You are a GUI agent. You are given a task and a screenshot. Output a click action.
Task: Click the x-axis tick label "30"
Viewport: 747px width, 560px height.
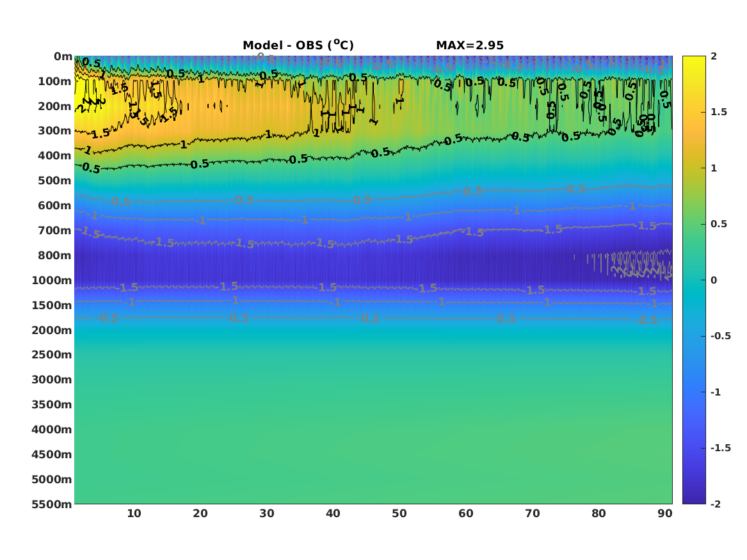point(267,513)
